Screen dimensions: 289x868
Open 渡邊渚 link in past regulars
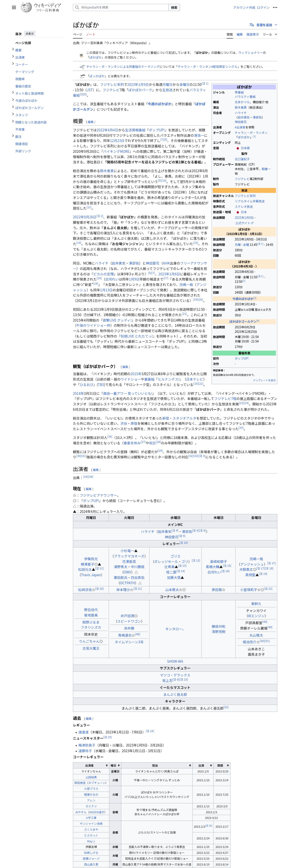click(x=84, y=732)
